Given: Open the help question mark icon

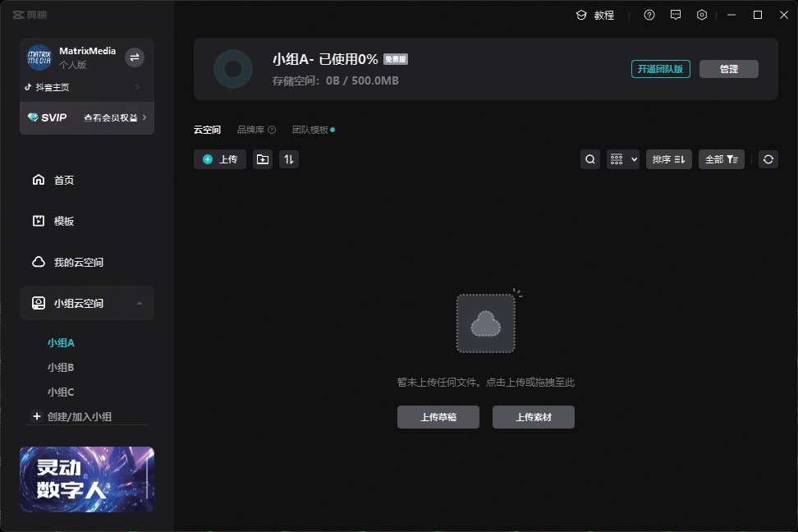Looking at the screenshot, I should (x=649, y=15).
